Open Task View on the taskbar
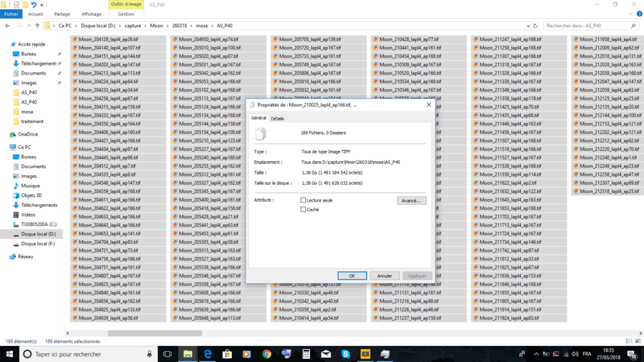This screenshot has height=362, width=644. pos(167,354)
